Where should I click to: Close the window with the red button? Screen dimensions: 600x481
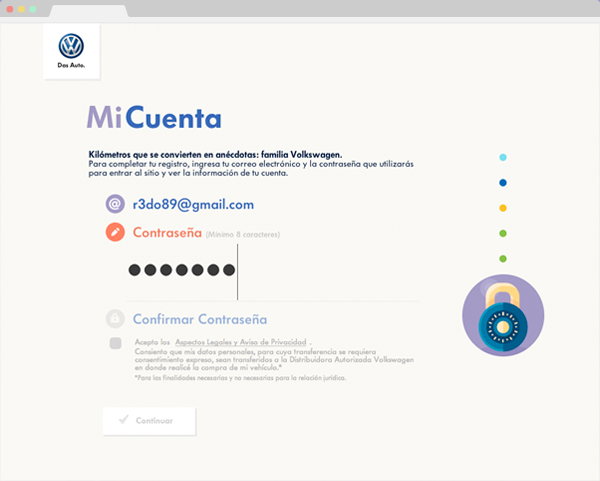point(8,8)
